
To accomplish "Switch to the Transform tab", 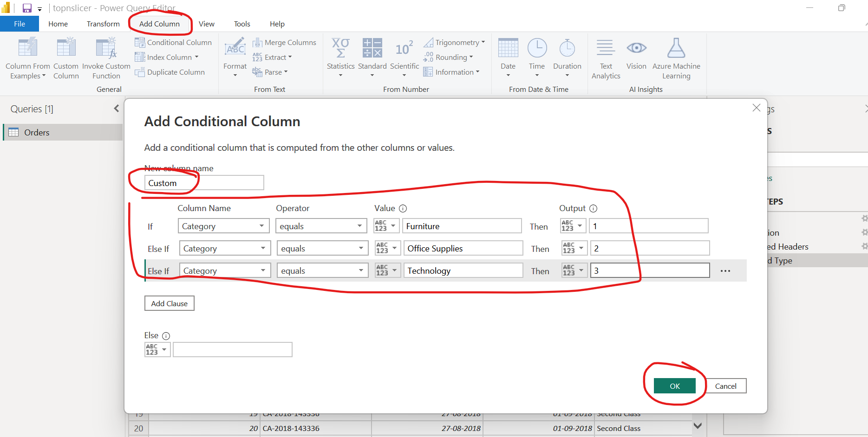I will pos(103,24).
